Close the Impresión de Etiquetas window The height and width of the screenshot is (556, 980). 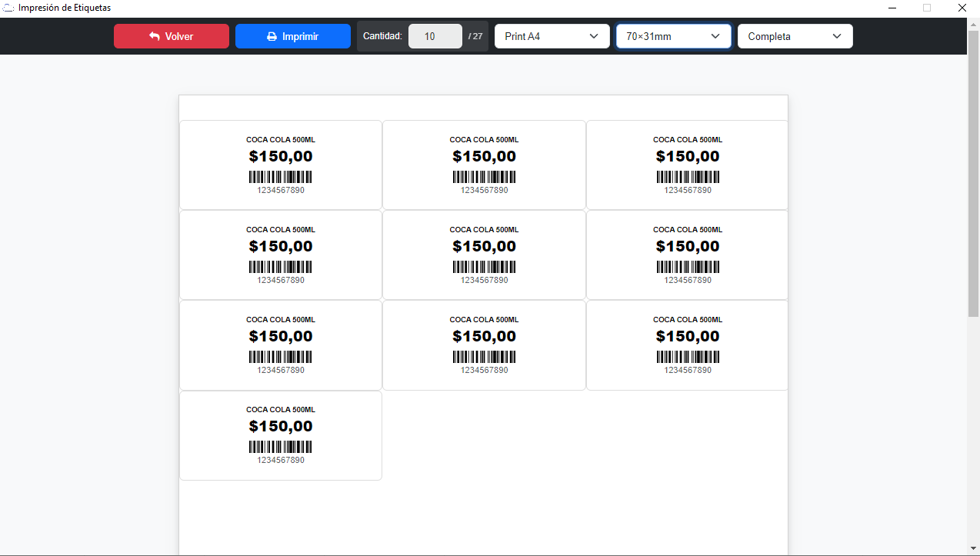[962, 8]
